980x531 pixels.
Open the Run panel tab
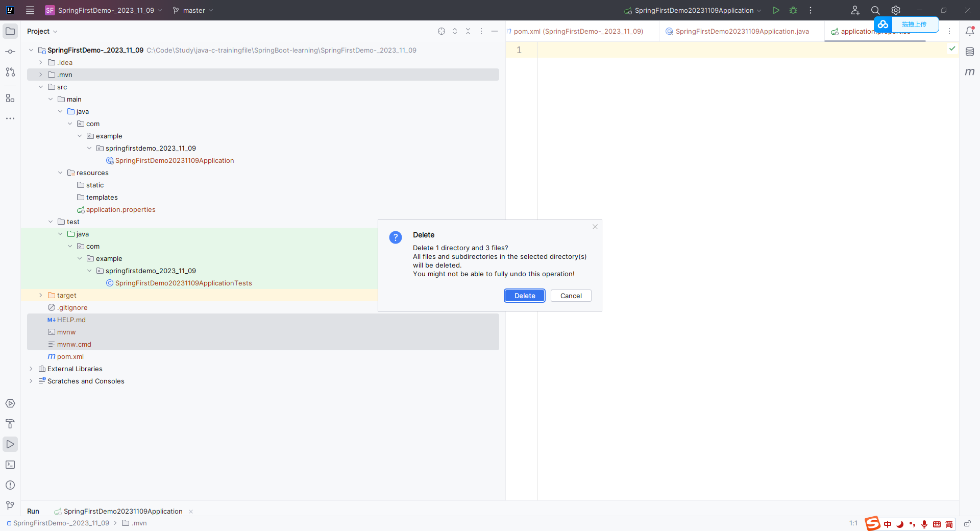[x=33, y=511]
